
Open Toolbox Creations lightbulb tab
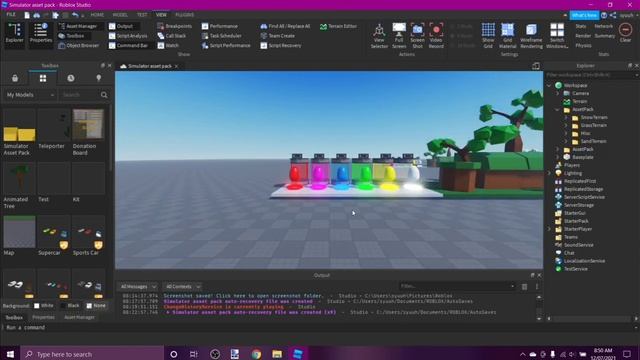[98, 78]
